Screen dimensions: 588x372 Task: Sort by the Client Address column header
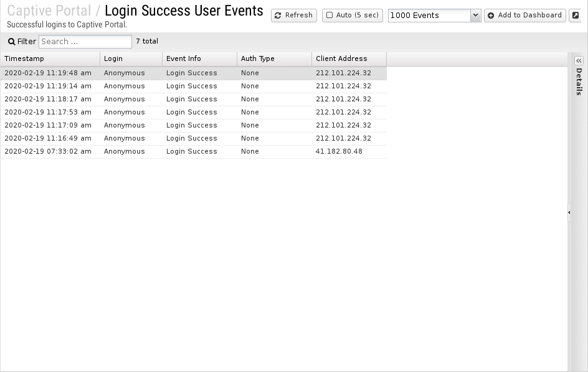[x=349, y=58]
